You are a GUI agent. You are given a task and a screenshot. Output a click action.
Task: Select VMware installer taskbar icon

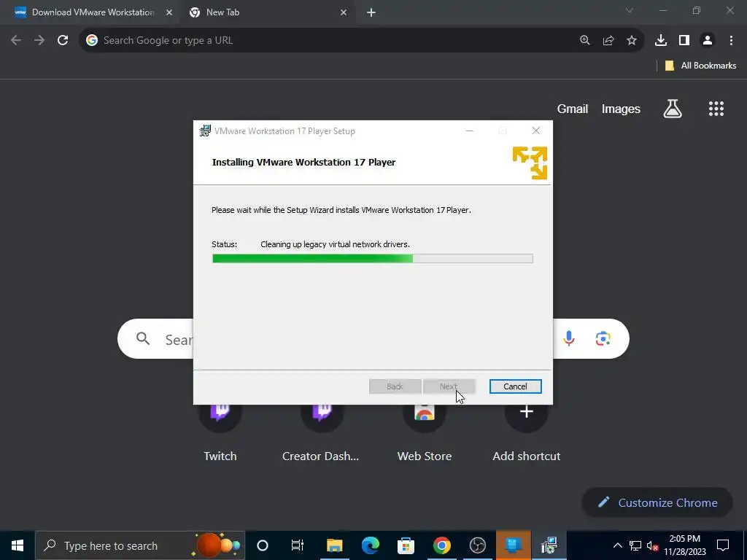tap(549, 545)
